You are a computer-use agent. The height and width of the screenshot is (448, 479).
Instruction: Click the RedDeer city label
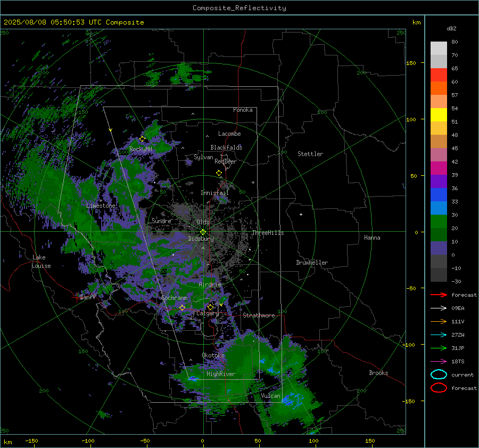(226, 161)
